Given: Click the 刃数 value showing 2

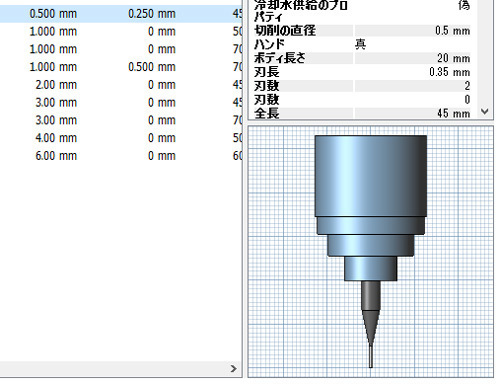Looking at the screenshot, I should pos(412,86).
